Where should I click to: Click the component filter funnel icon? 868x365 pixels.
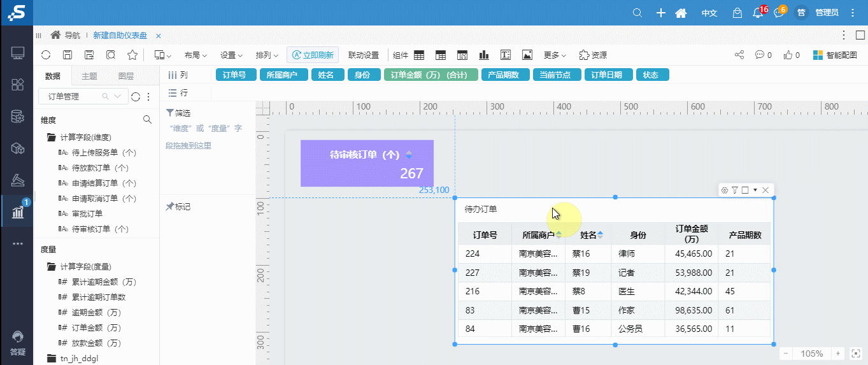tap(734, 190)
